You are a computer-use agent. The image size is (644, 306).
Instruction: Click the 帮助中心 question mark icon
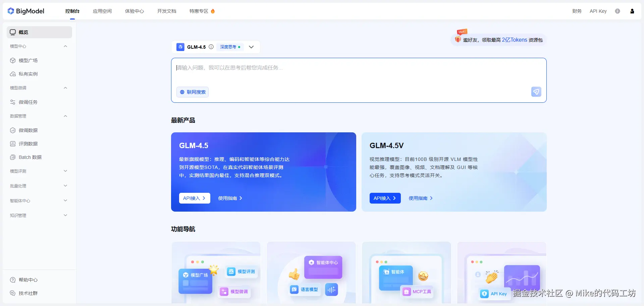(x=13, y=280)
